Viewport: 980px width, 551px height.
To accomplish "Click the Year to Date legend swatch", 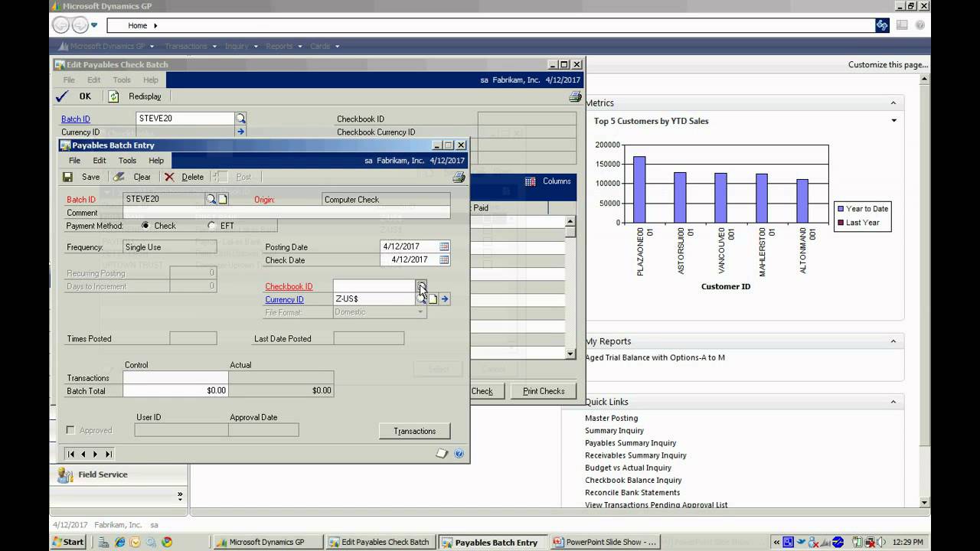I will coord(840,209).
